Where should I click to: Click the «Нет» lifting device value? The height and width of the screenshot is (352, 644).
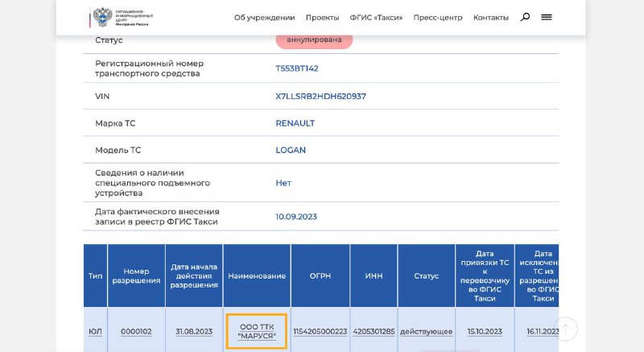click(283, 183)
